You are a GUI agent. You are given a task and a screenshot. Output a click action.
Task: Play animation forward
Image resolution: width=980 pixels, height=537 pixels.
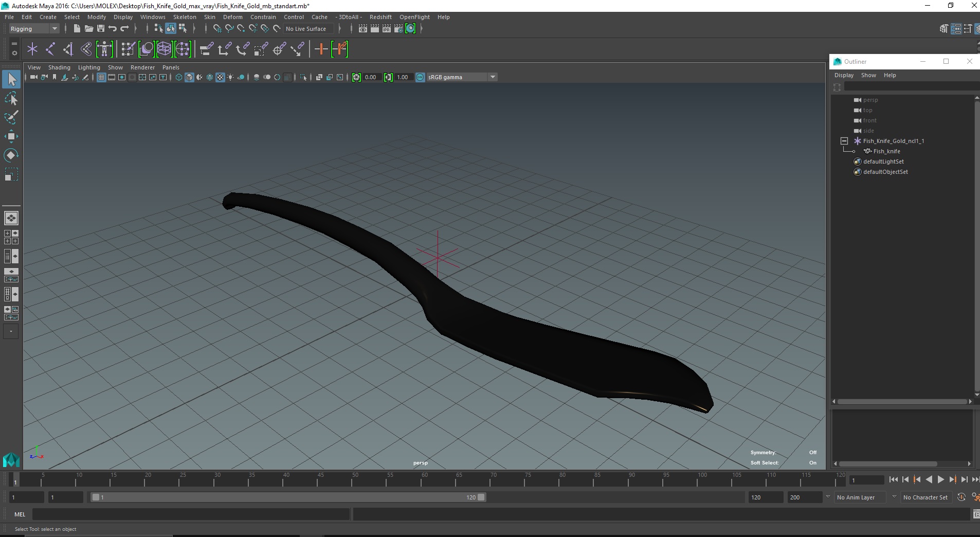940,479
